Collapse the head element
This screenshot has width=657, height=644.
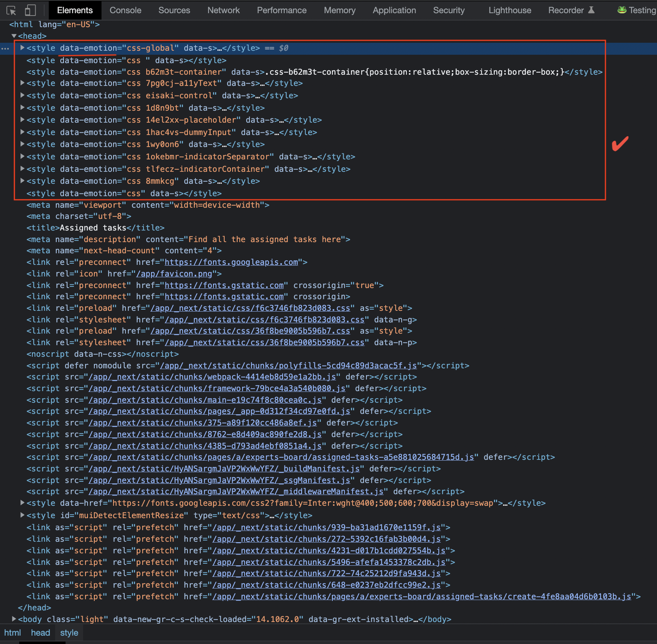point(14,36)
